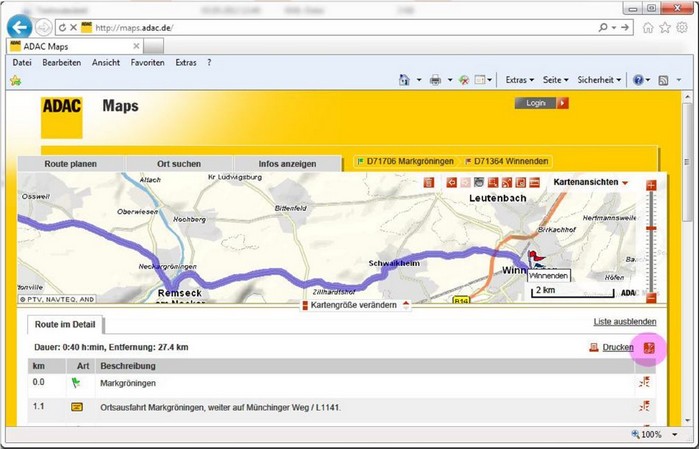
Task: Expand the printer icon dropdown arrow
Action: click(450, 80)
